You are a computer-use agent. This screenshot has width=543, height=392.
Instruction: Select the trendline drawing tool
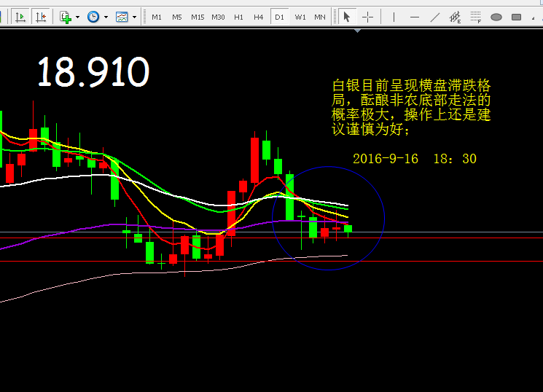coord(435,17)
